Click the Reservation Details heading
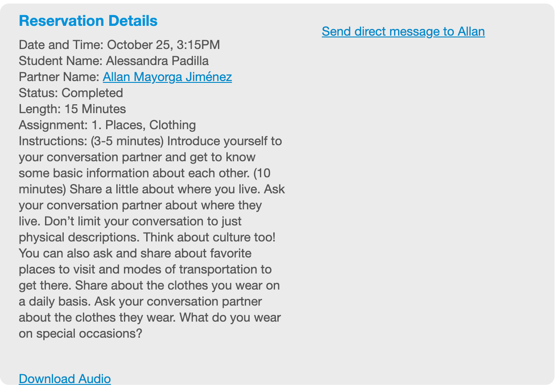Screen dimensions: 559x392 [88, 21]
